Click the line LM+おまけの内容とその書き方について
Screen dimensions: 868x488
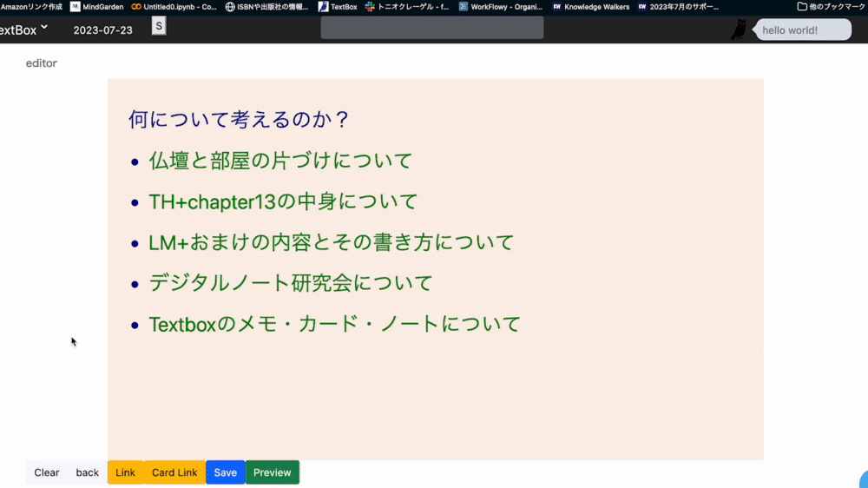(331, 242)
